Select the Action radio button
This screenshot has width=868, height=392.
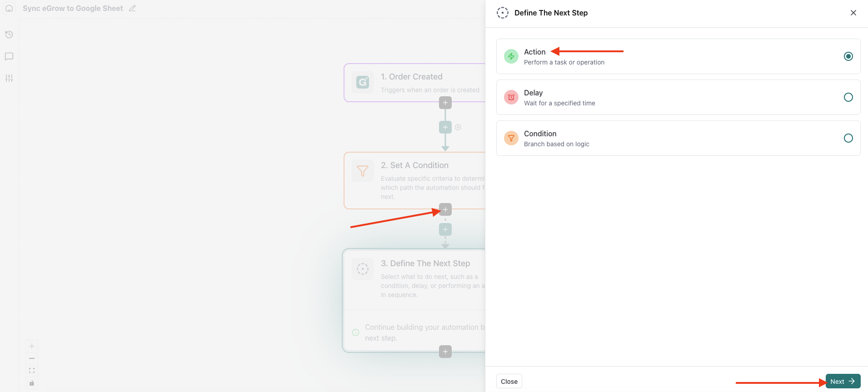pyautogui.click(x=848, y=56)
